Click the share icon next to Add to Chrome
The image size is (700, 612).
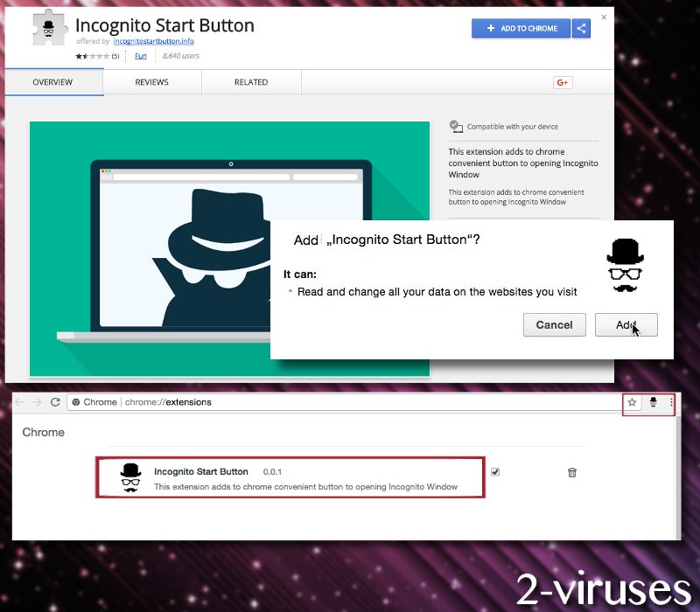[581, 28]
